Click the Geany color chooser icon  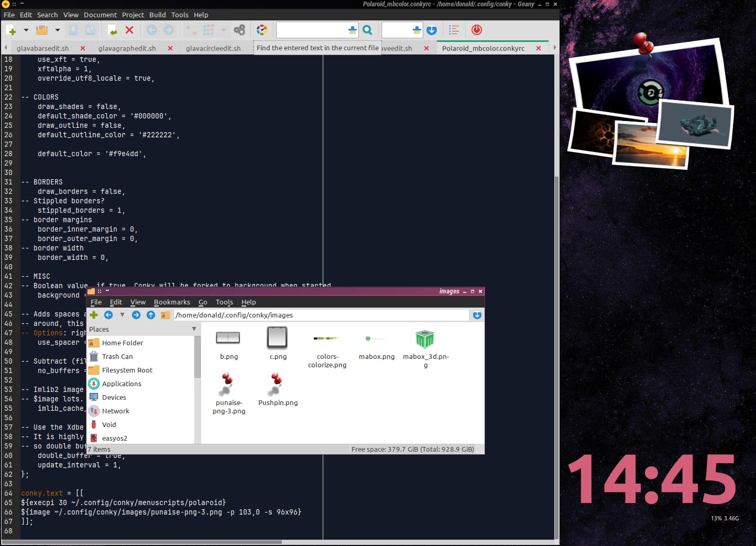262,30
